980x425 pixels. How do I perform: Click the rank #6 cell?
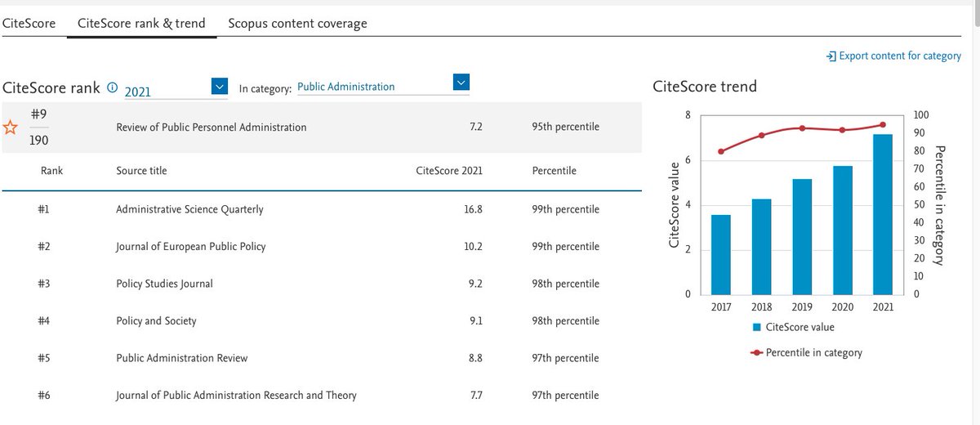pos(44,396)
